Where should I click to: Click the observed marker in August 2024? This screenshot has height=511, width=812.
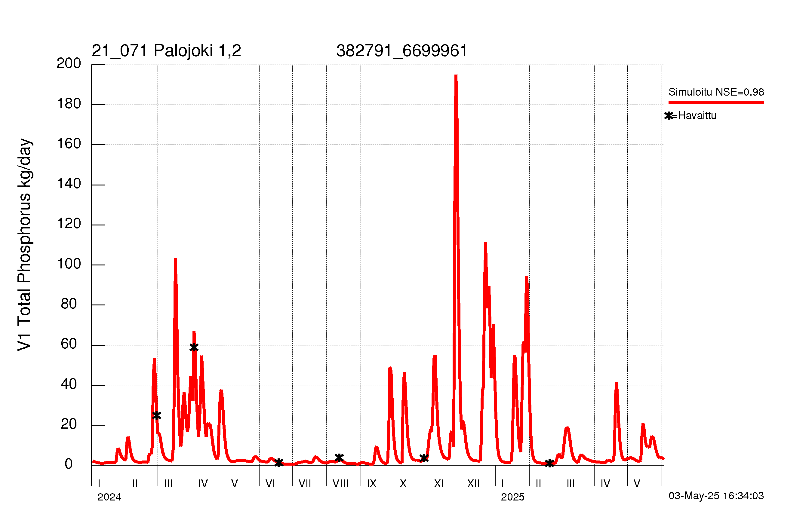click(339, 457)
